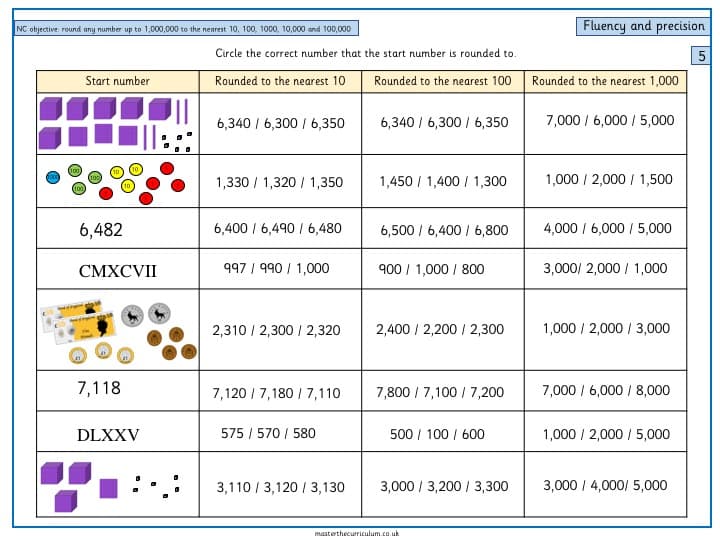Circle 1,300 in the nearest 100 column
The image size is (720, 540).
pyautogui.click(x=489, y=181)
